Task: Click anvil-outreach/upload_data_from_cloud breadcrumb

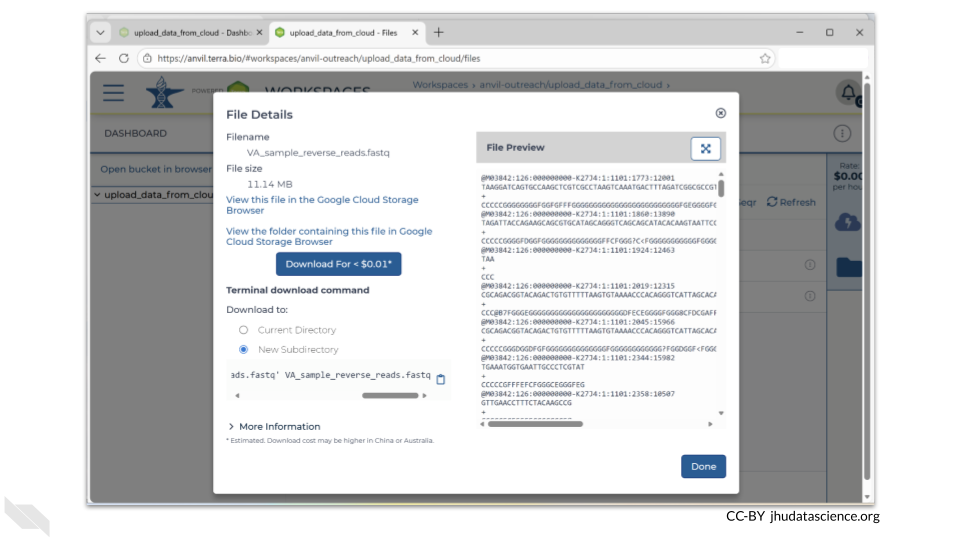Action: coord(571,84)
